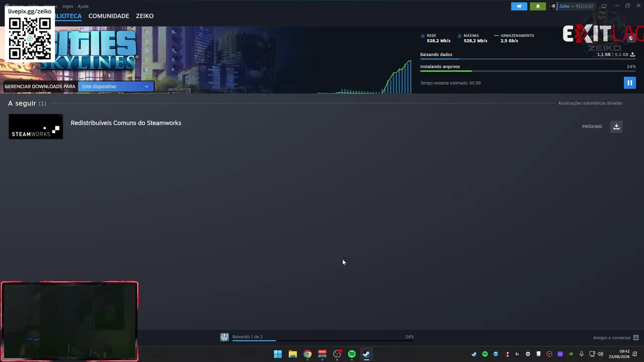Screen dimensions: 644x362
Task: Click the R$113,97 wallet balance
Action: 585,6
